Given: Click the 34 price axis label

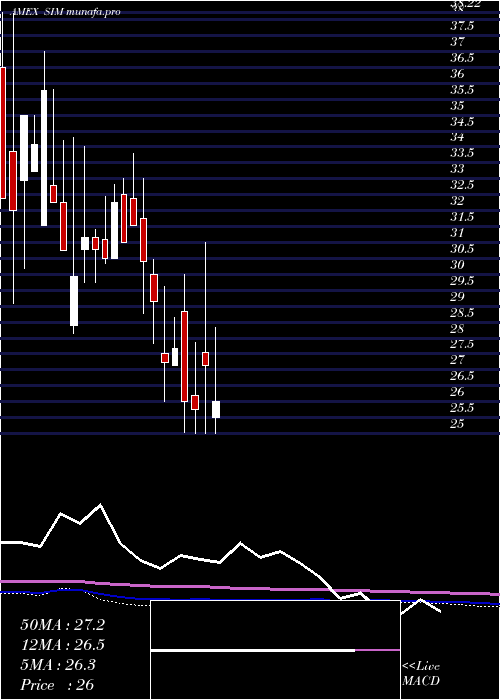Looking at the screenshot, I should (458, 138).
